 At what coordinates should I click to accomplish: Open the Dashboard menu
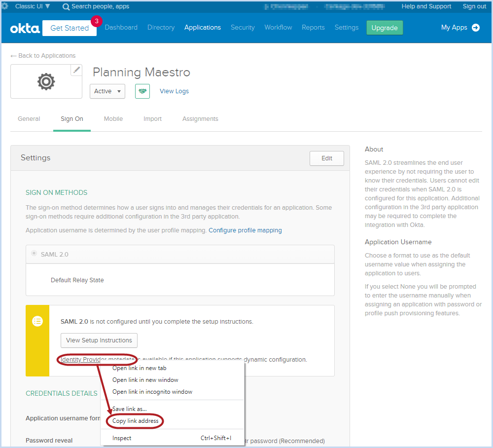[121, 28]
